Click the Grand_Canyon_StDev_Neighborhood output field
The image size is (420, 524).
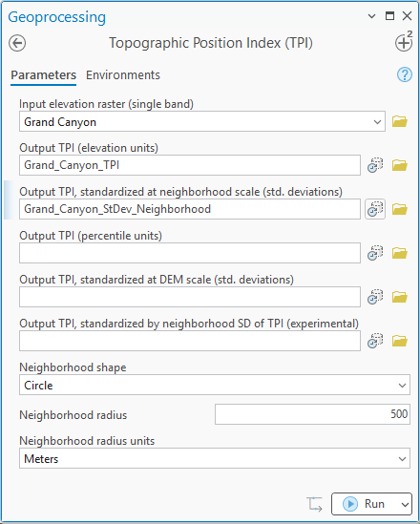pos(190,209)
